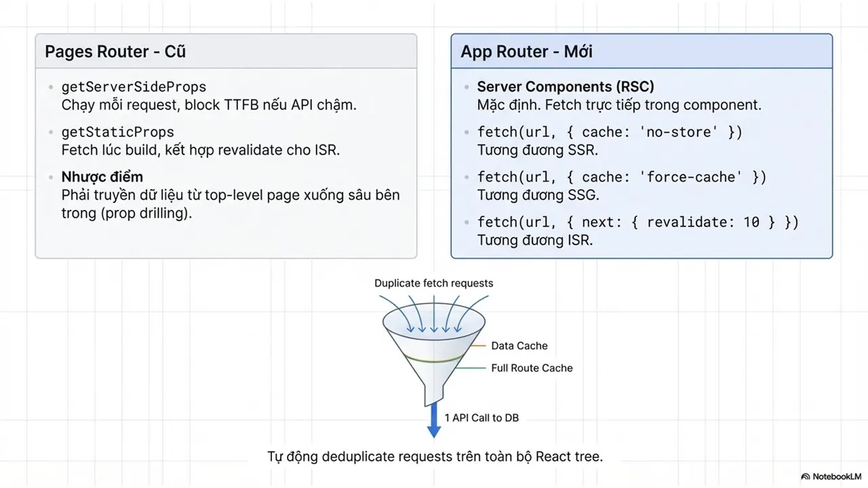Click the blue downward arrow below funnel
Viewport: 868px width, 488px height.
(433, 422)
